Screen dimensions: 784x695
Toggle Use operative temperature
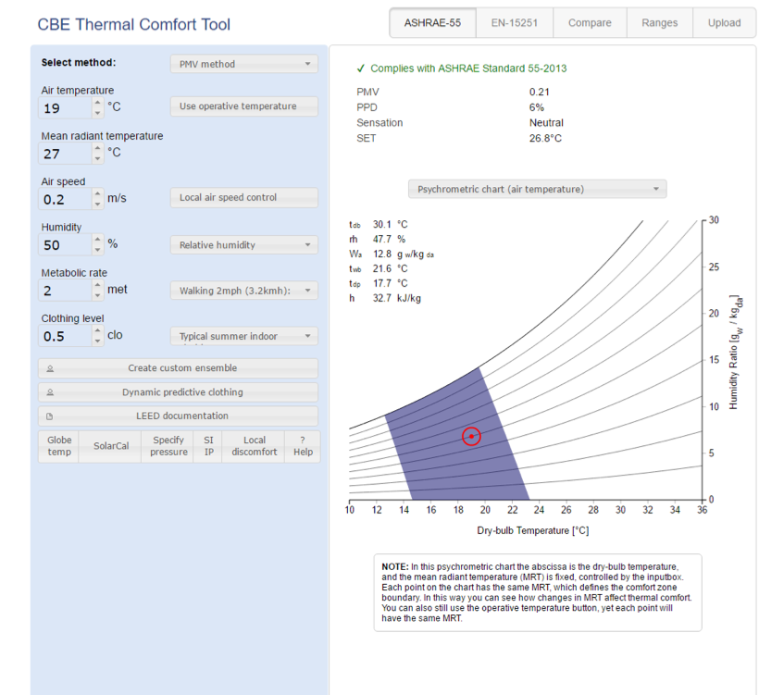pos(243,105)
